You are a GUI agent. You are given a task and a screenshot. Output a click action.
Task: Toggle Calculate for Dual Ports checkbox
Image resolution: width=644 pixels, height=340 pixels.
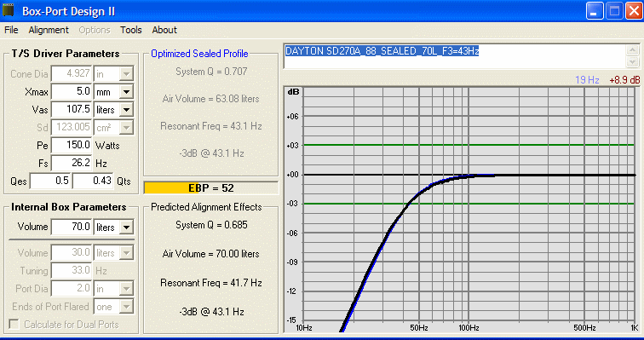click(14, 325)
